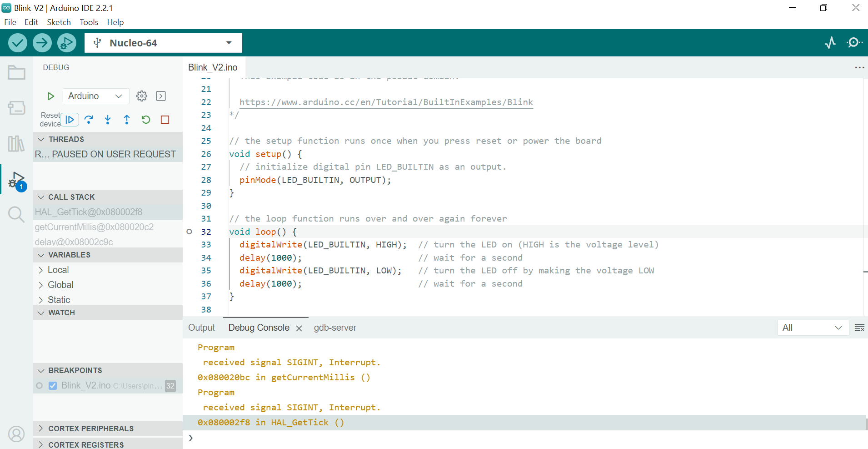Click the Upload arrow button
Image resolution: width=868 pixels, height=449 pixels.
[42, 43]
